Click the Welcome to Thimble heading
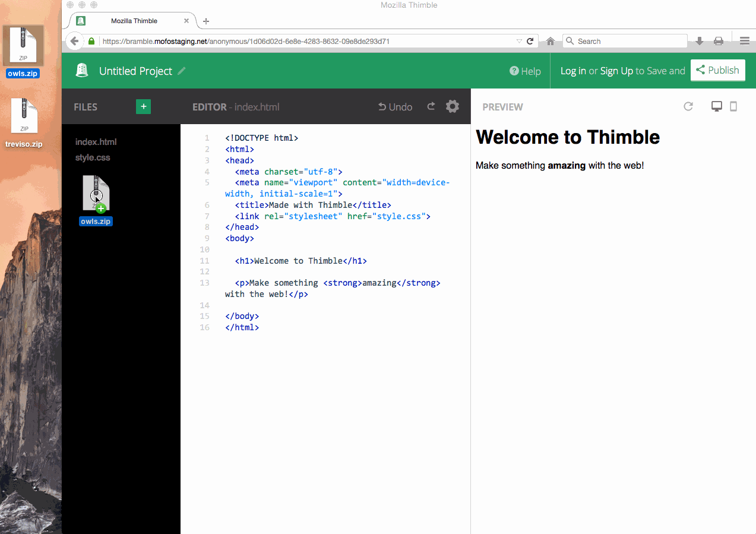This screenshot has width=756, height=534. coord(568,137)
